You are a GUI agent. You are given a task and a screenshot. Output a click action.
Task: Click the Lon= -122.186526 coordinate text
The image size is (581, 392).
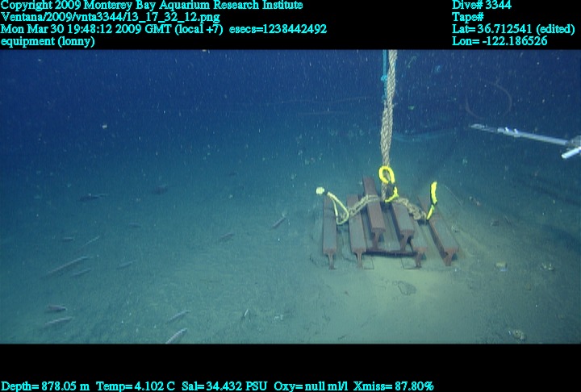pyautogui.click(x=499, y=41)
